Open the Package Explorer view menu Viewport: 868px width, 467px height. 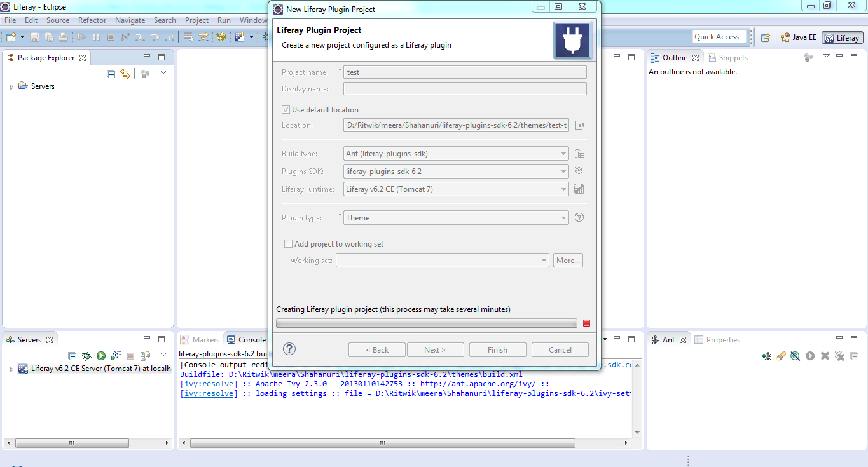pos(163,72)
